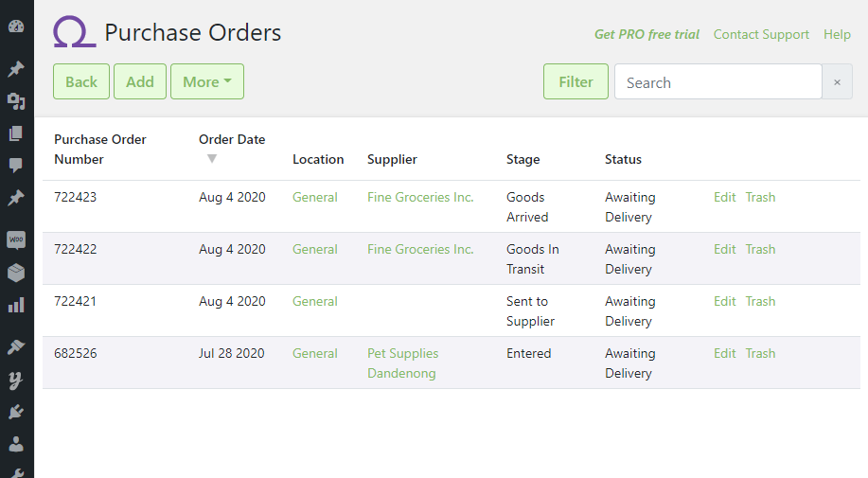
Task: Open supplier Pet Supplies Dandenong
Action: [403, 363]
